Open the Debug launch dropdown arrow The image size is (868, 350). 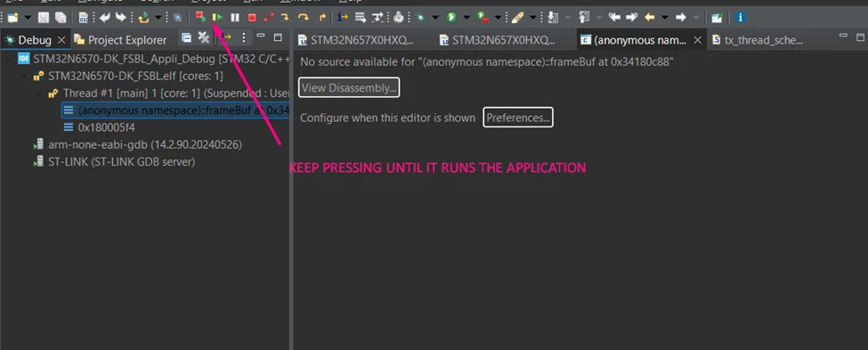tap(435, 18)
